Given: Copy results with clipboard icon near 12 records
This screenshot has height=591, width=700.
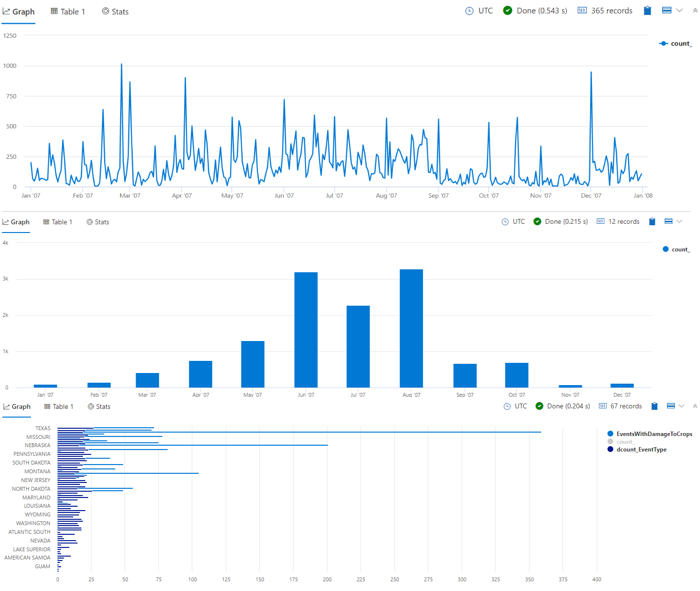Looking at the screenshot, I should 652,221.
